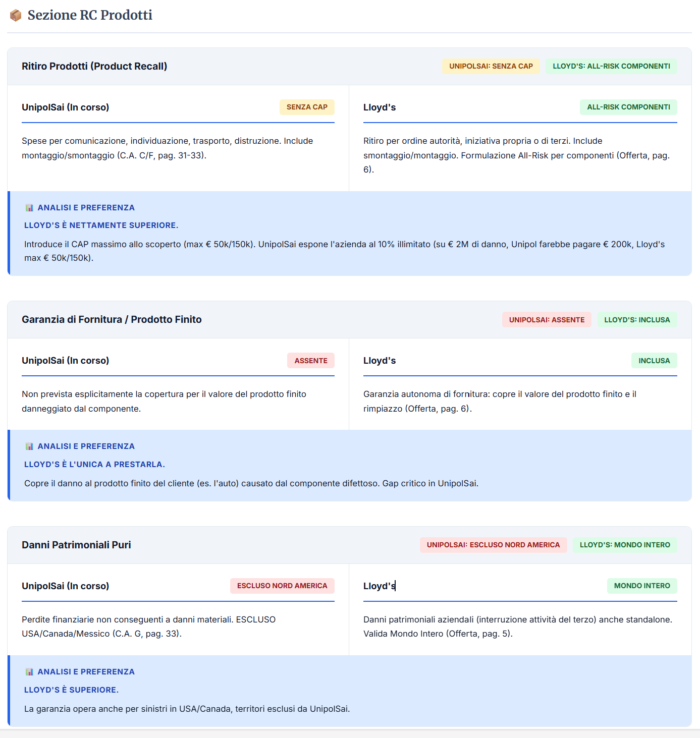
Task: Click the "LLOYD'S È NETTAMENTE SUPERIORE." verdict text
Action: [x=101, y=225]
